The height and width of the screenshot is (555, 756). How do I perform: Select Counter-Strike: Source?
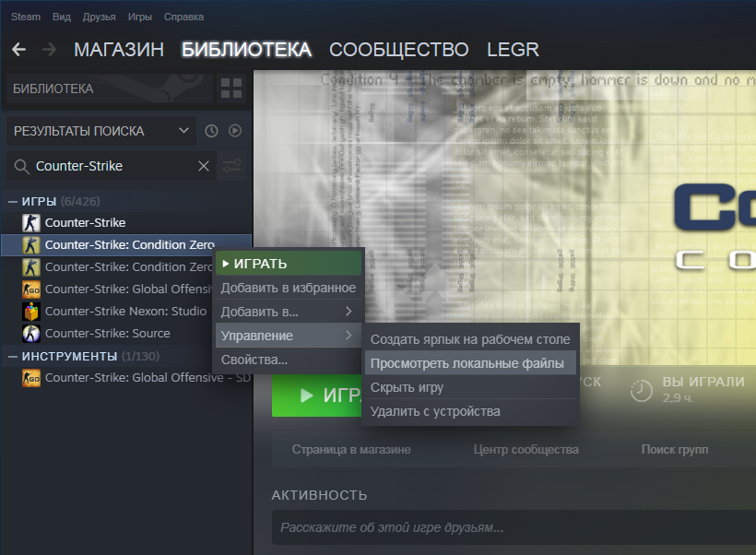(108, 334)
